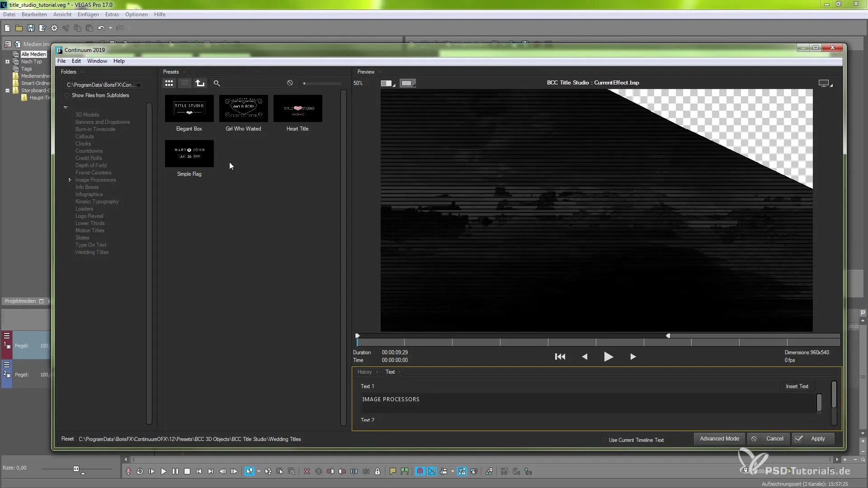Screen dimensions: 868x488
Task: Step one frame forward in preview
Action: [x=633, y=357]
